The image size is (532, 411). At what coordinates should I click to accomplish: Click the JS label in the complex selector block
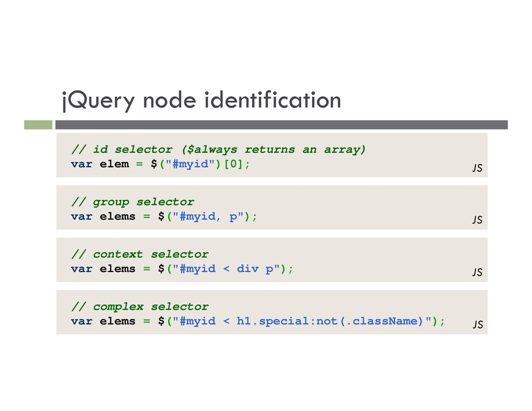(x=478, y=324)
